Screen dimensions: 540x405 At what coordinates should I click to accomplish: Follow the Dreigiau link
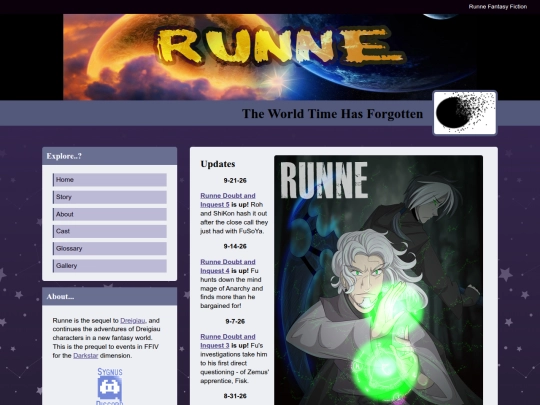click(x=133, y=321)
